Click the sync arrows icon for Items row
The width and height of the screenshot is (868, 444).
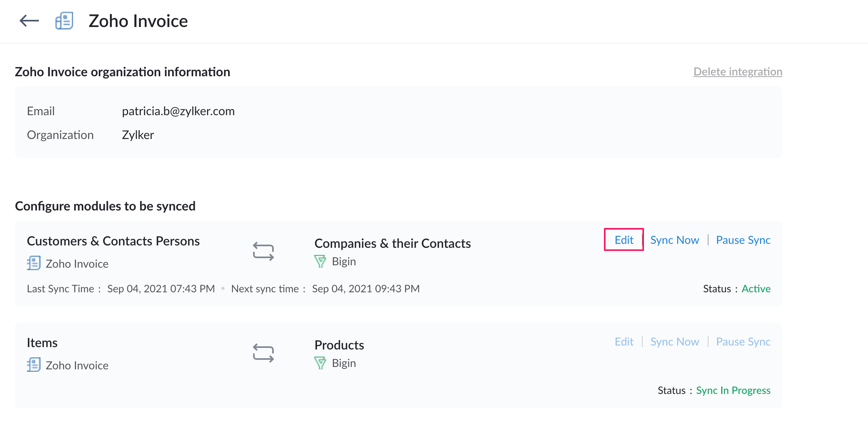click(263, 353)
